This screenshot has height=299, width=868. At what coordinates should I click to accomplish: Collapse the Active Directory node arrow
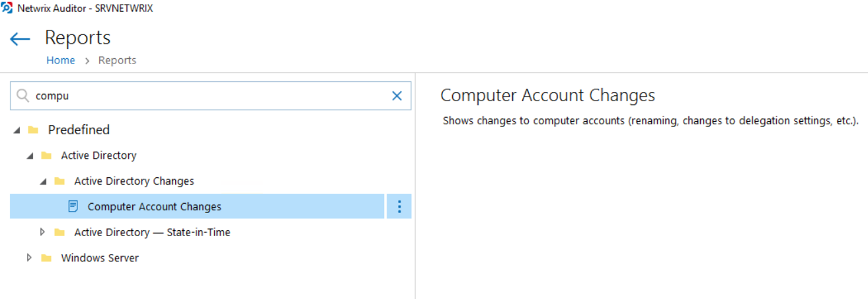(x=29, y=156)
